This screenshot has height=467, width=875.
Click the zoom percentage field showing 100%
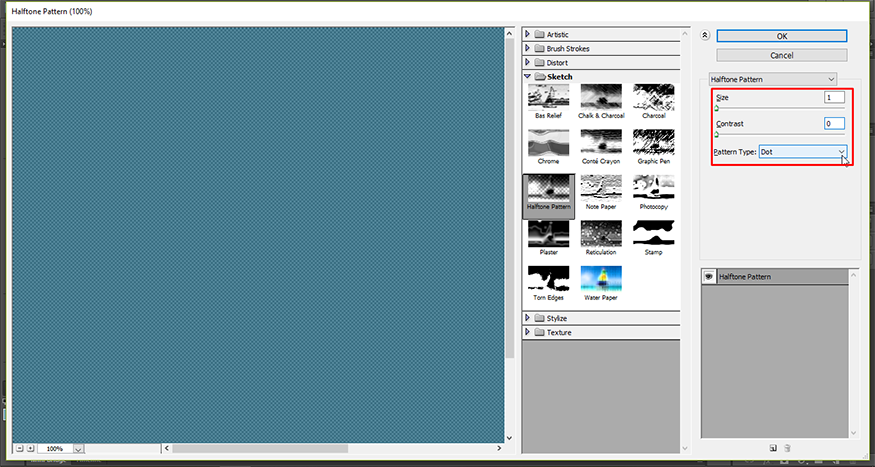point(55,449)
